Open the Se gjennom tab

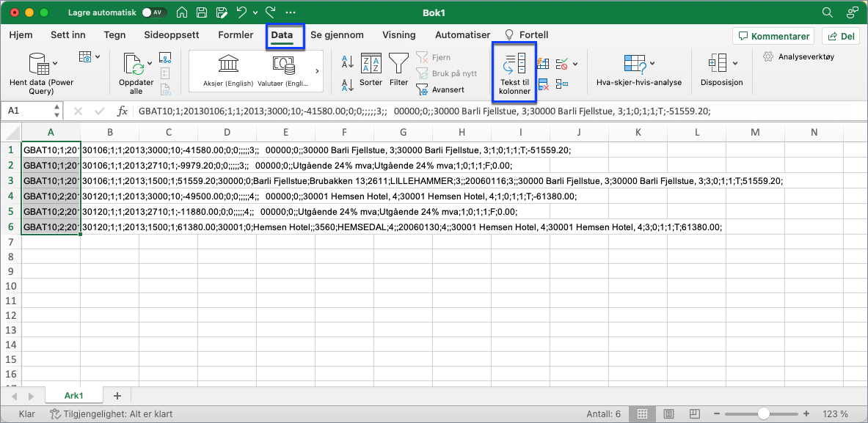click(x=337, y=35)
